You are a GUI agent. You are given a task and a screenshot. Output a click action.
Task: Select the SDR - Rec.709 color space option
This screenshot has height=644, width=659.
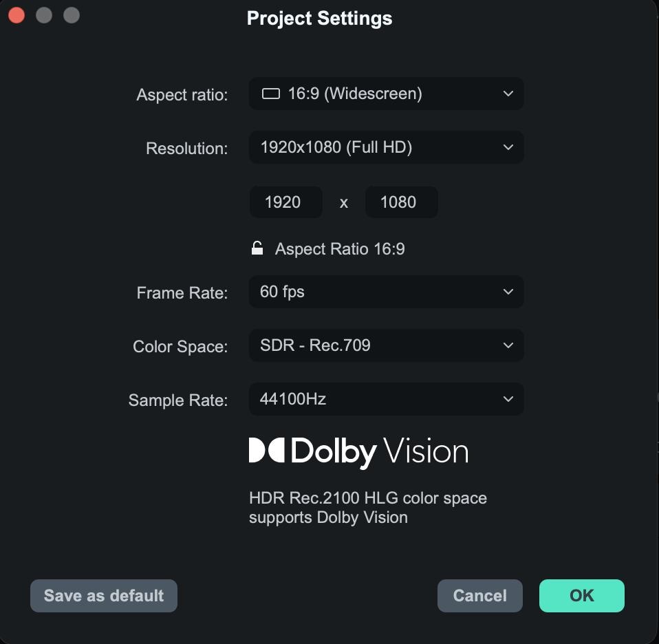click(385, 345)
